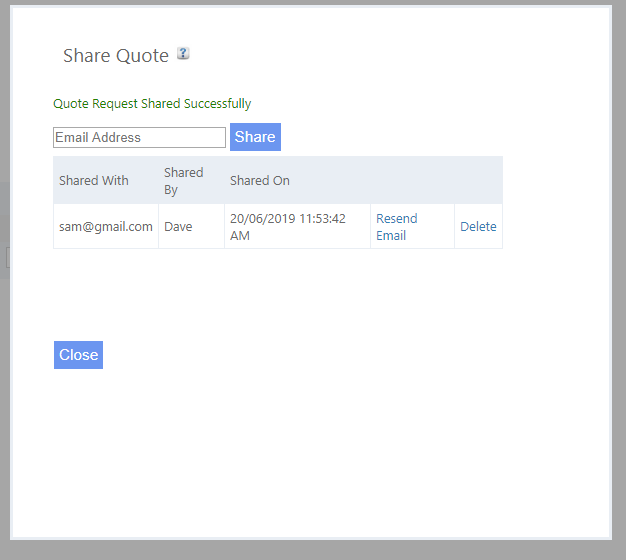Click the 20/06/2019 11:53:42 AM timestamp
626x560 pixels.
[x=288, y=227]
